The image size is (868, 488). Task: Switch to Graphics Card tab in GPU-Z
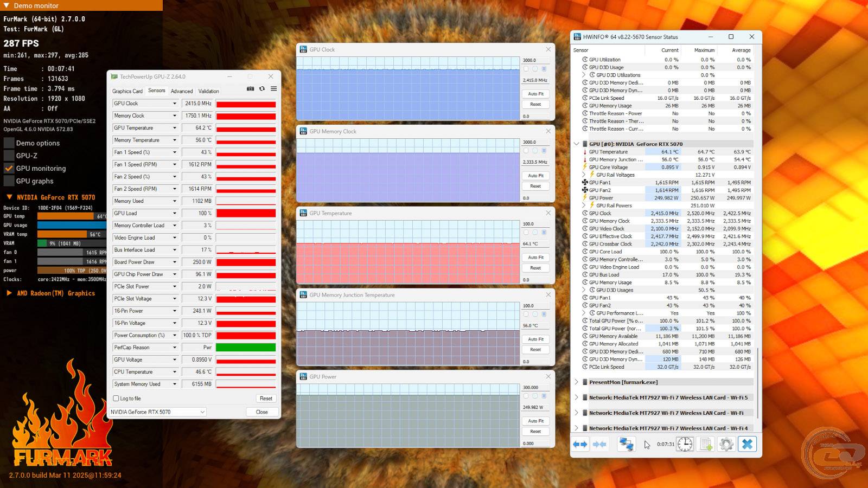point(127,91)
